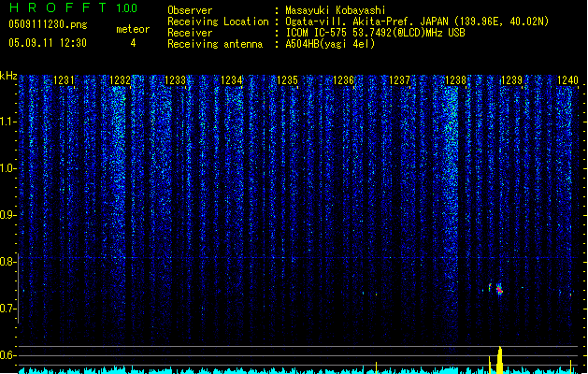Image resolution: width=588 pixels, height=374 pixels.
Task: Click the 0.8 kHz frequency label
Action: pyautogui.click(x=8, y=262)
